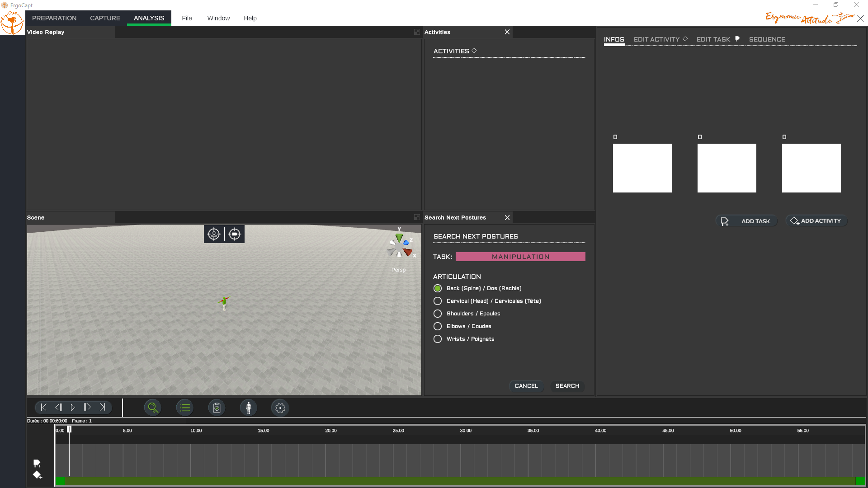Click the ADD TASK button
The image size is (868, 488).
[746, 221]
